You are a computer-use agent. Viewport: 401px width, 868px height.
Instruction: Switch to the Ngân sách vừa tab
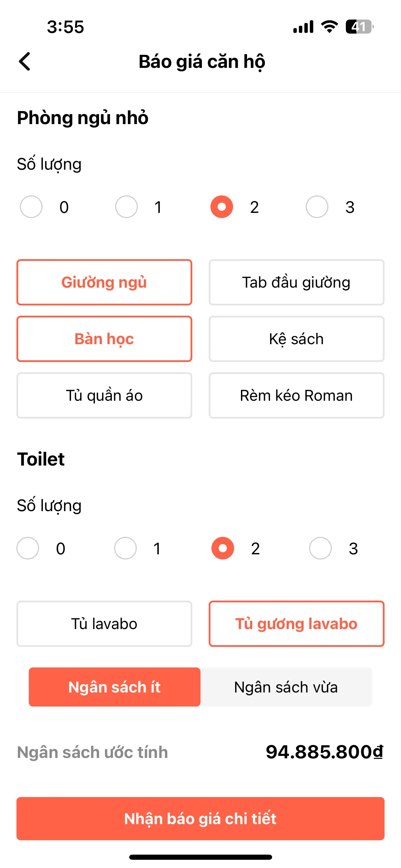(286, 687)
